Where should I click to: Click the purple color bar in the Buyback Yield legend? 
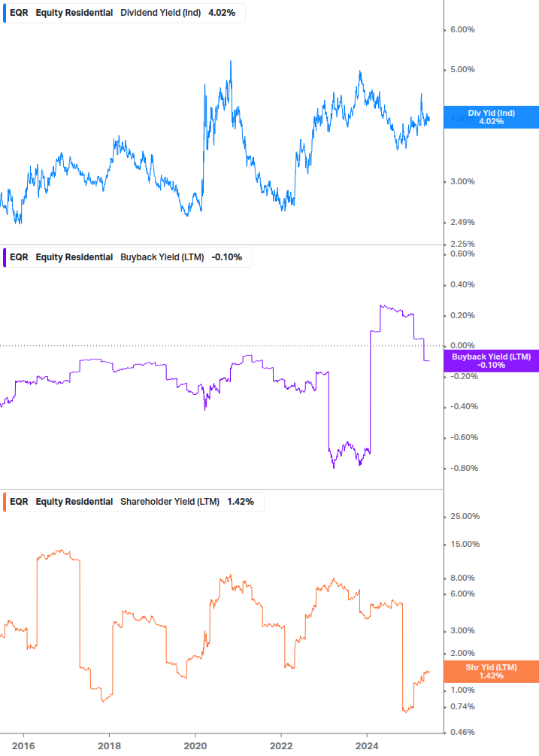coord(5,257)
